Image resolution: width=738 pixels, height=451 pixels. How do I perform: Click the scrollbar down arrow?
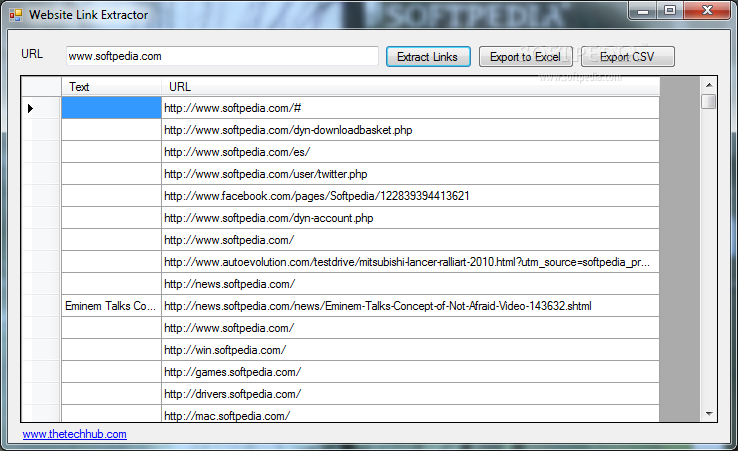click(x=709, y=414)
